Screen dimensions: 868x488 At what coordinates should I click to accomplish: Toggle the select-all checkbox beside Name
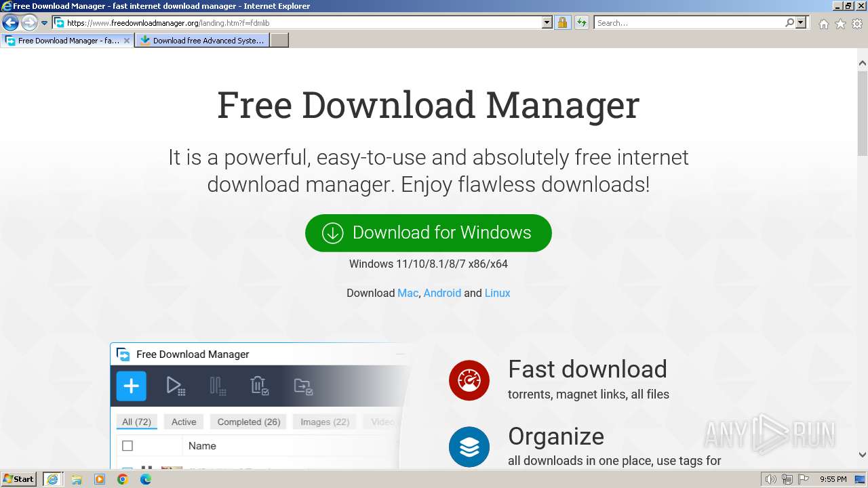[127, 446]
